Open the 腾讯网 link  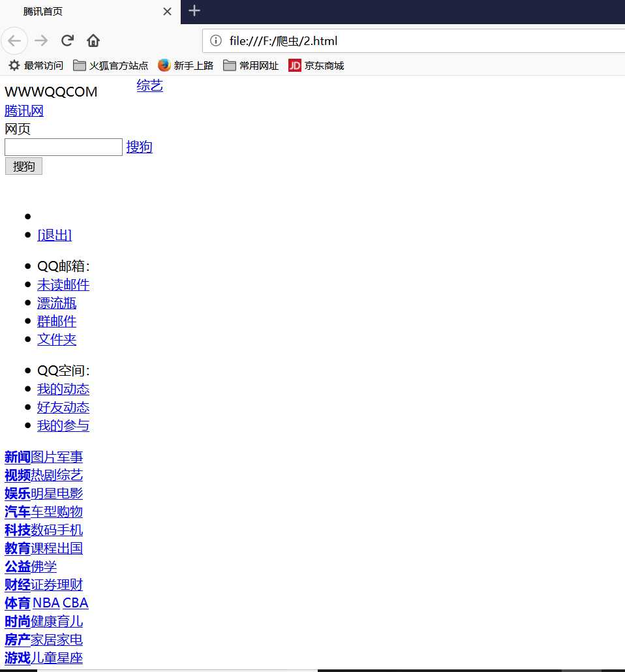(x=24, y=110)
